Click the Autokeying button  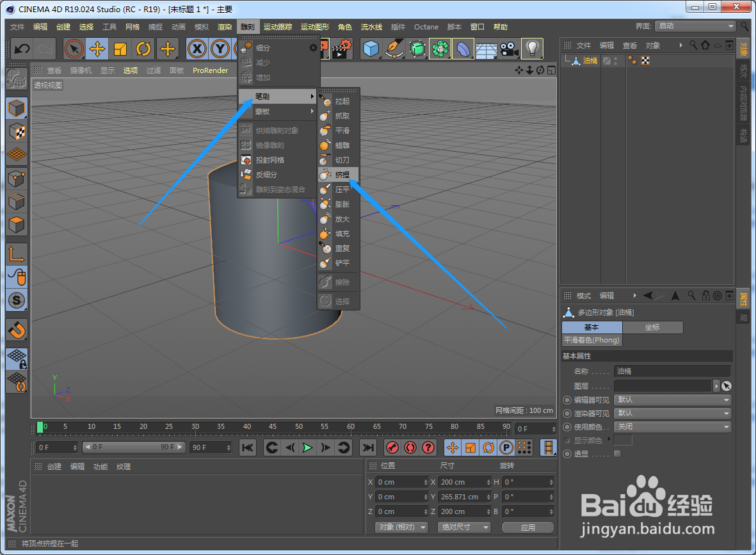[410, 447]
